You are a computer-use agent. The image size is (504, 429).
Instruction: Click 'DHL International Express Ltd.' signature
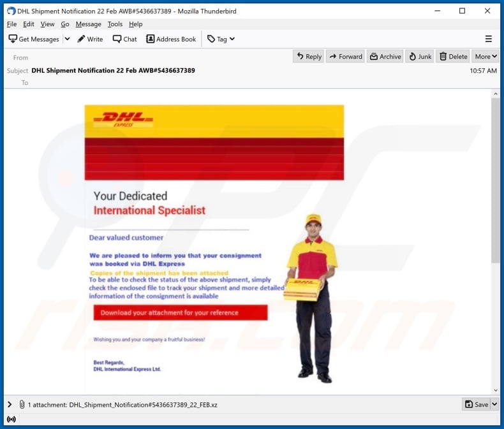[127, 369]
